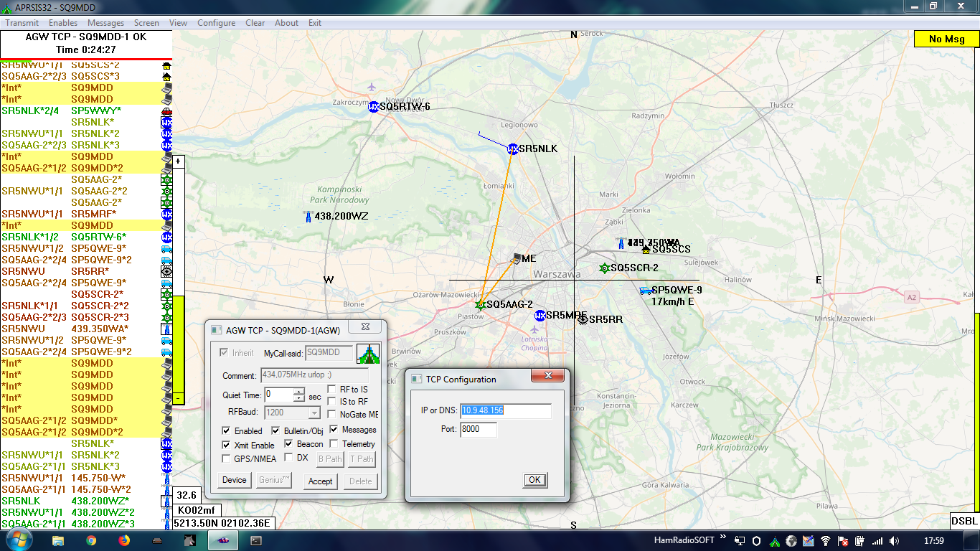Click the 438.200WZ antenna tower icon
The height and width of the screenshot is (551, 980).
click(x=308, y=216)
